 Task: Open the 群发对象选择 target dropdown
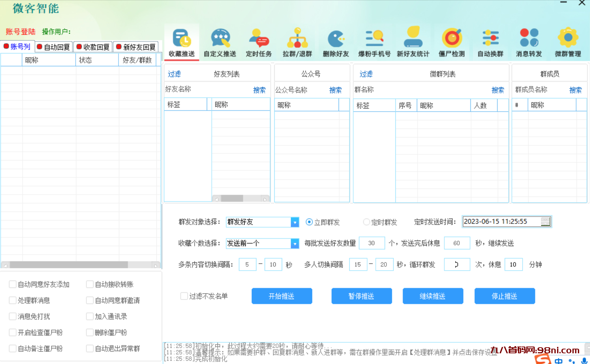294,222
